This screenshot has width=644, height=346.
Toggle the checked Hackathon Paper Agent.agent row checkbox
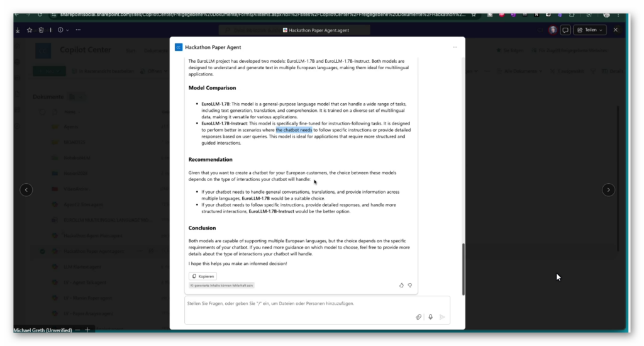[42, 251]
